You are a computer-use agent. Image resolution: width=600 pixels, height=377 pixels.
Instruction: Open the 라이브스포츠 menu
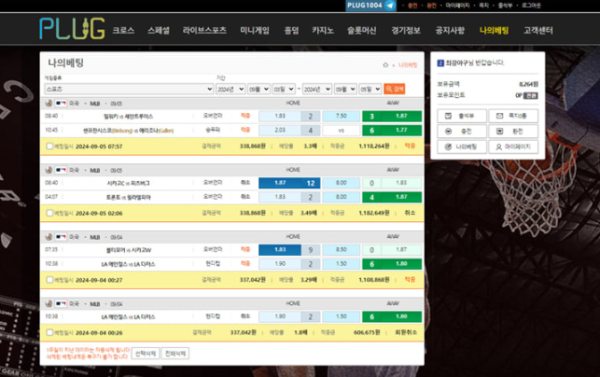pyautogui.click(x=204, y=30)
